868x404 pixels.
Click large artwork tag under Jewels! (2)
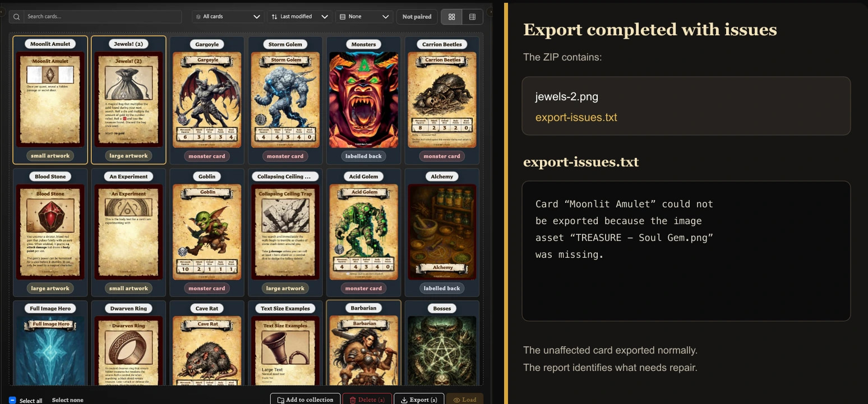click(x=128, y=156)
